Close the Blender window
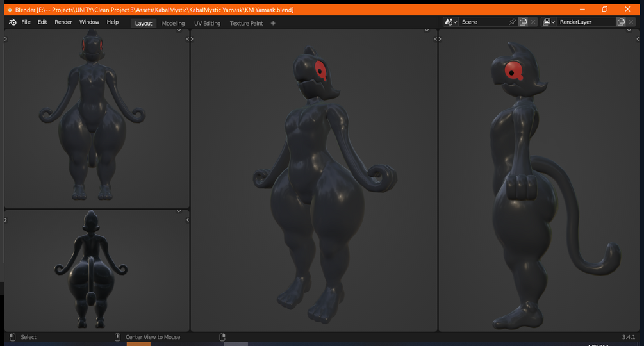The image size is (644, 346). click(627, 10)
